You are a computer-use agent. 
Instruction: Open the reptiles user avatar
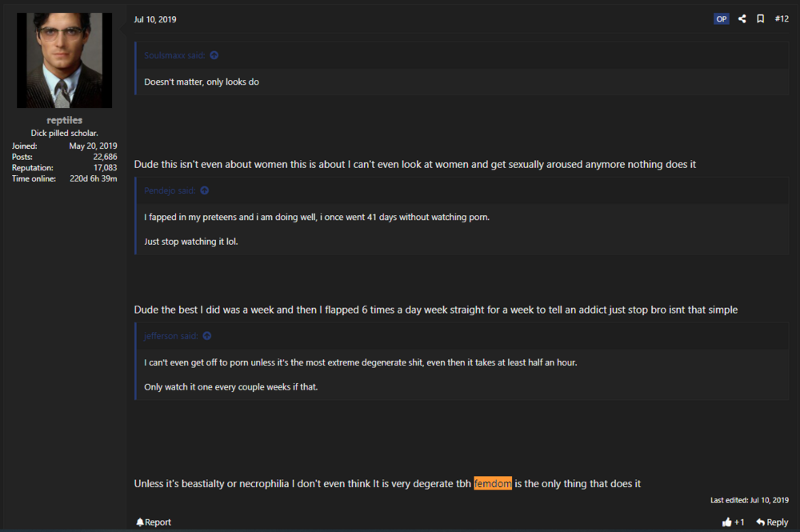[64, 60]
